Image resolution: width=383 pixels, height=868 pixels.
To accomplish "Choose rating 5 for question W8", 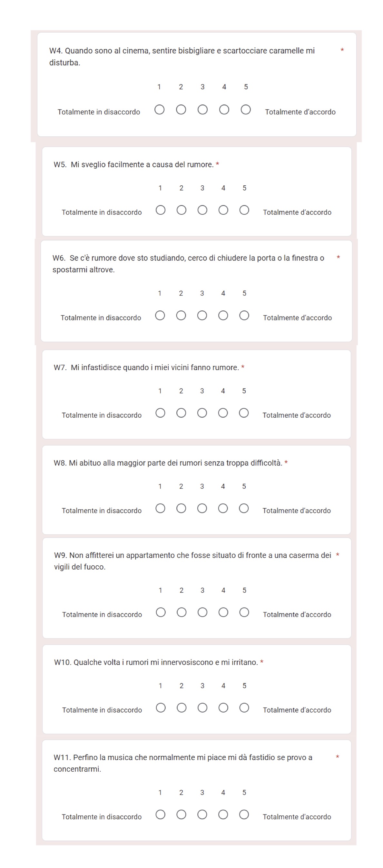I will (244, 508).
